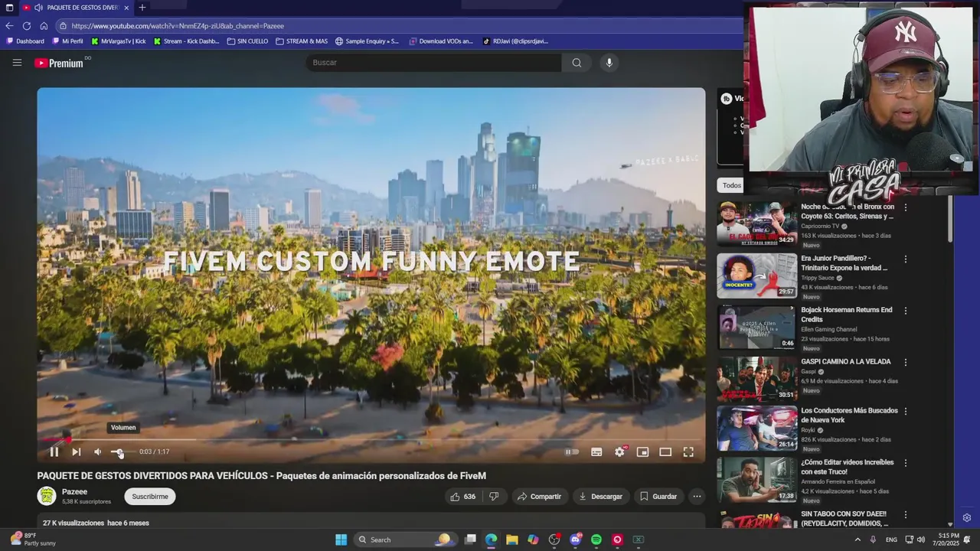This screenshot has height=551, width=980.
Task: Enable theater mode view
Action: tap(665, 452)
